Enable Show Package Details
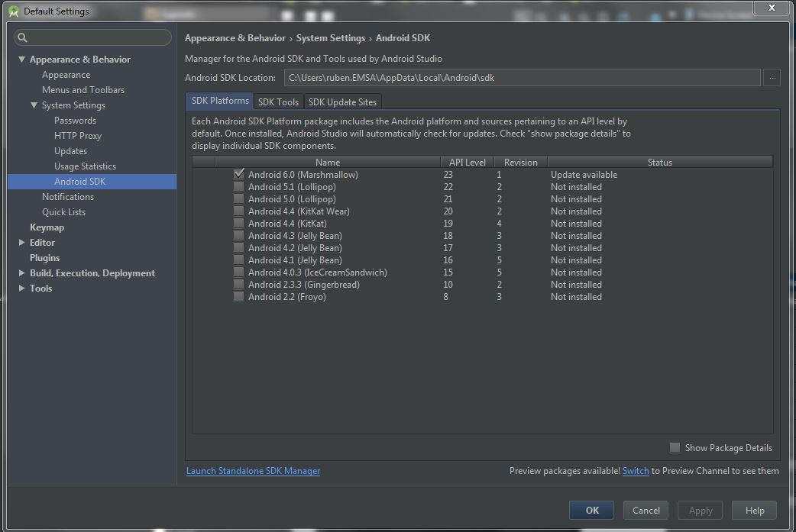The image size is (796, 532). click(x=675, y=448)
